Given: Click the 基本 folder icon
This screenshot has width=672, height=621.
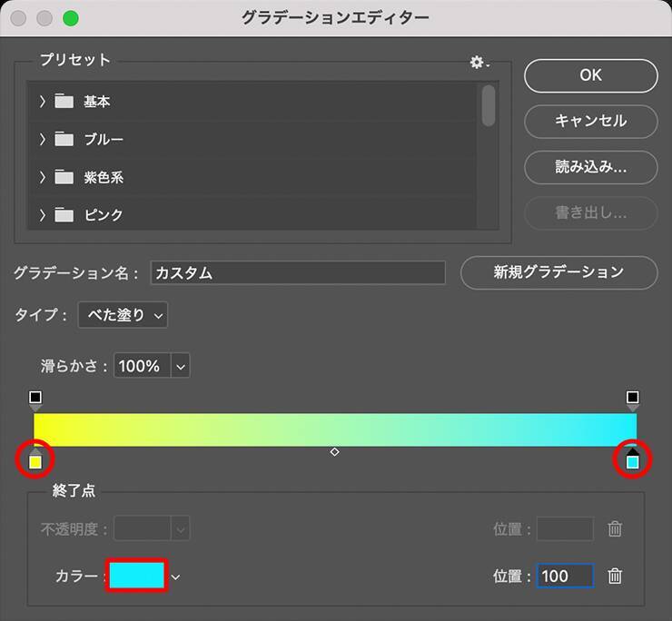Looking at the screenshot, I should pos(64,101).
